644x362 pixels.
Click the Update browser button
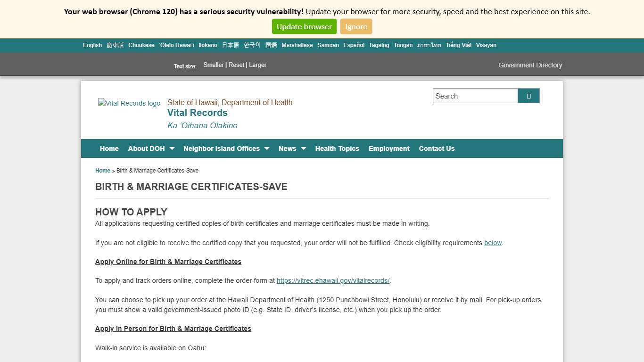304,26
